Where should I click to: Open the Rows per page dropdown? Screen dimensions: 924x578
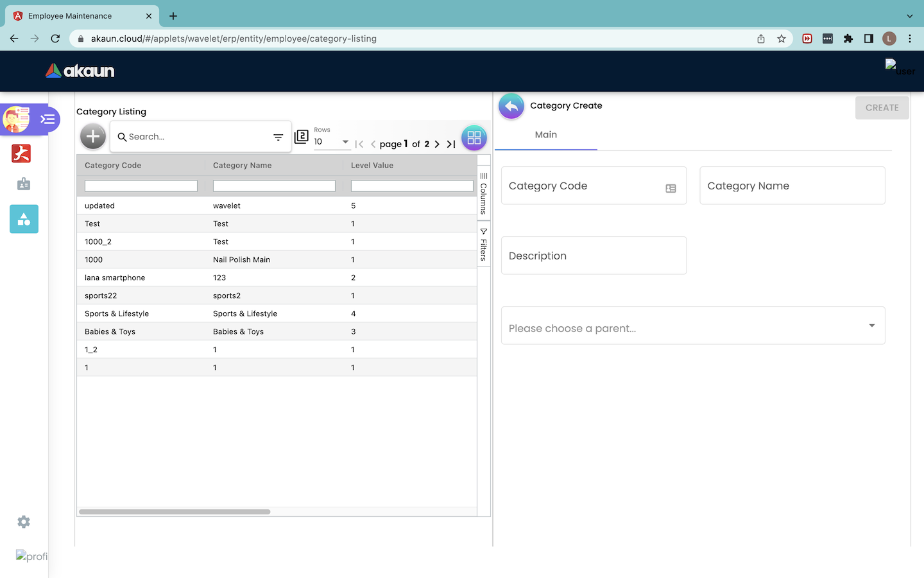tap(331, 142)
